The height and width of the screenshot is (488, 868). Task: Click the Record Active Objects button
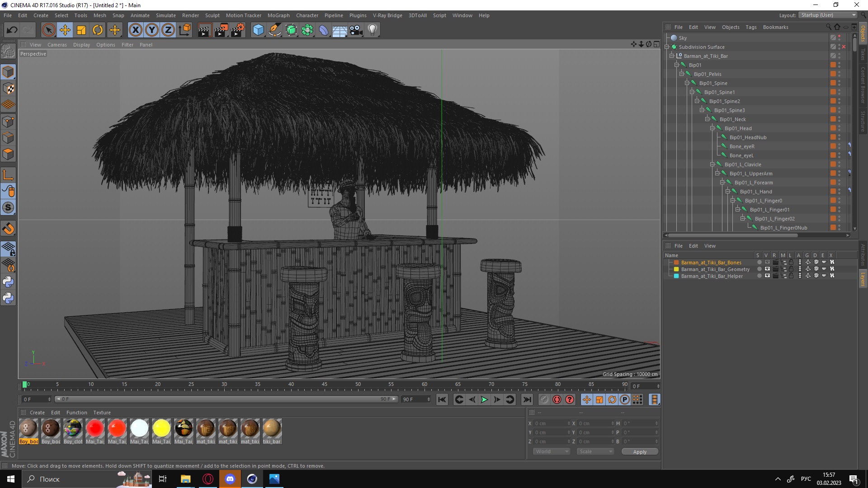[544, 399]
